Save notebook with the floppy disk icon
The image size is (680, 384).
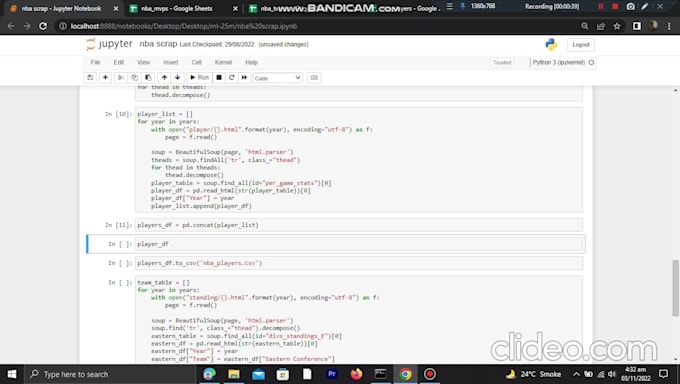[x=90, y=78]
